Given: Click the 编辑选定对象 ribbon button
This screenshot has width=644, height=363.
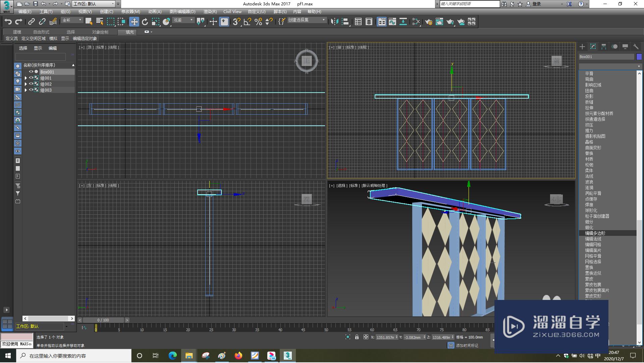Looking at the screenshot, I should pos(85,39).
